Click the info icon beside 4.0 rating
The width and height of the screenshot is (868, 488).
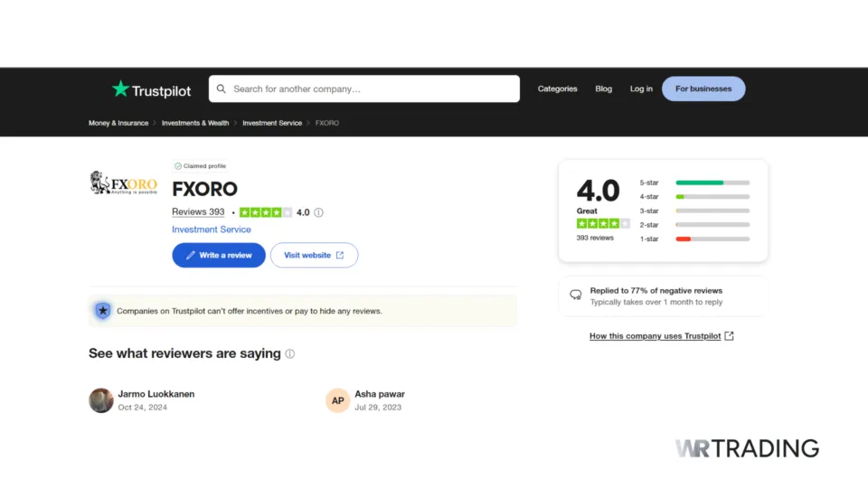[x=318, y=213]
